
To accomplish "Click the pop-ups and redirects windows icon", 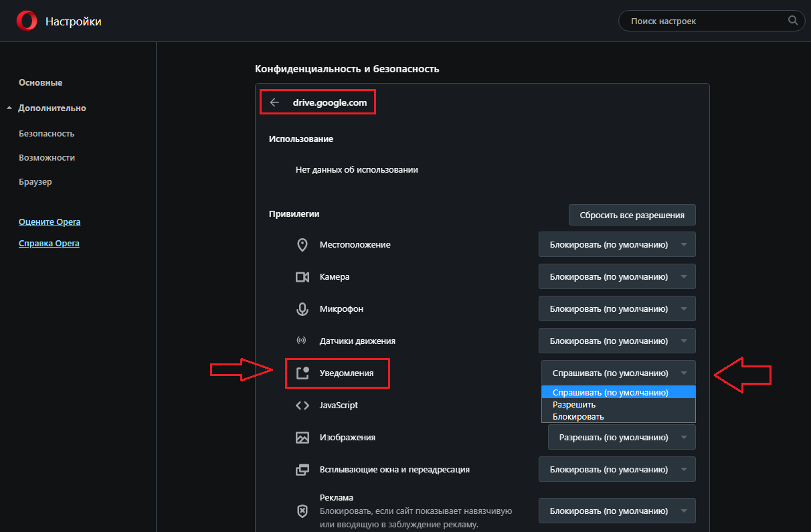I will (x=302, y=470).
